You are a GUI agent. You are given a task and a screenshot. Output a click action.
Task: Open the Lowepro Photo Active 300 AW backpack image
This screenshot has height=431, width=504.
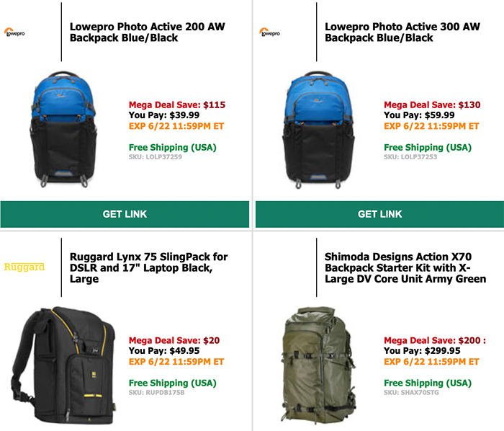(x=318, y=129)
